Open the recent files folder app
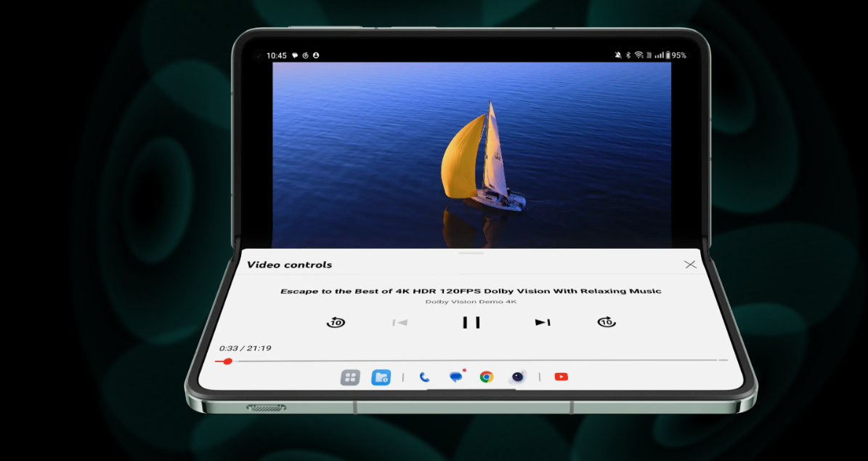868x461 pixels. point(381,377)
